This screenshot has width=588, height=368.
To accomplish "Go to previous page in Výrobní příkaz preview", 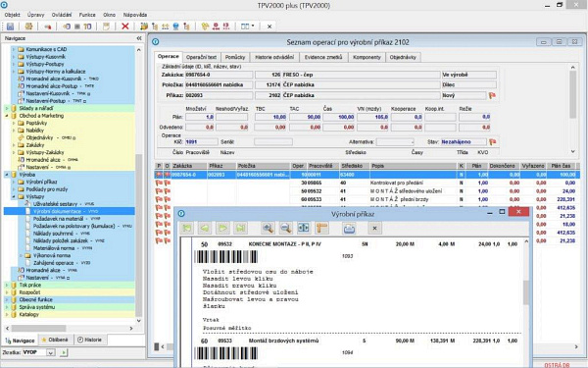I will pos(205,228).
